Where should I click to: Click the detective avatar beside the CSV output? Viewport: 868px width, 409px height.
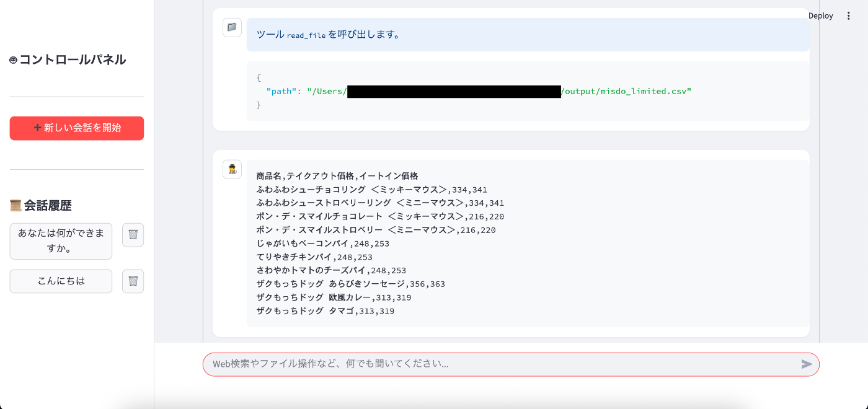[x=232, y=169]
